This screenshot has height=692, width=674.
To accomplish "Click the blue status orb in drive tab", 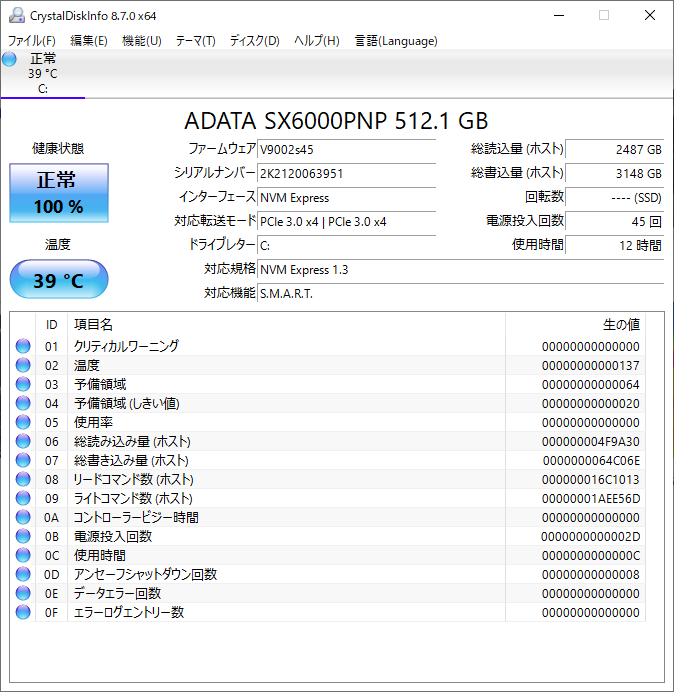I will [9, 59].
